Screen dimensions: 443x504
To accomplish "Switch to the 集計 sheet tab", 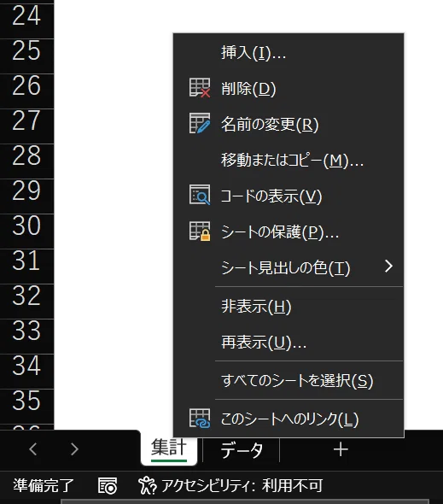I will (169, 448).
